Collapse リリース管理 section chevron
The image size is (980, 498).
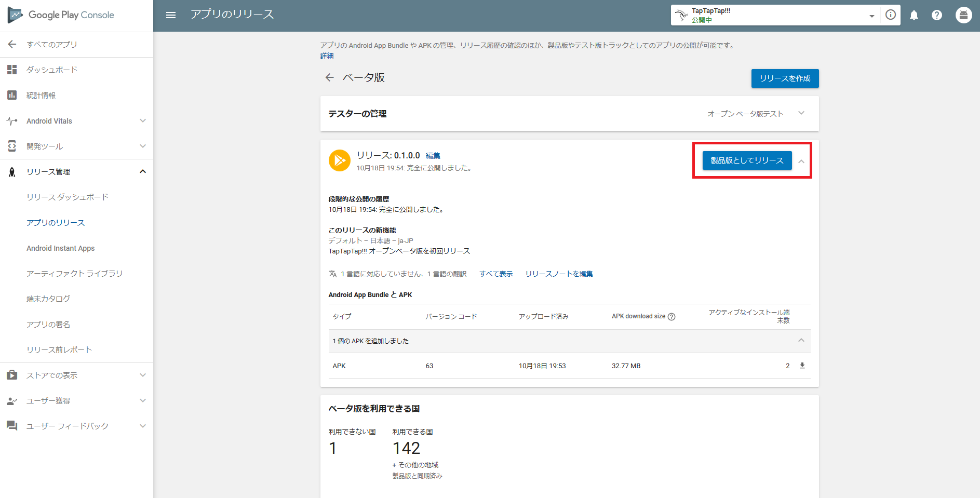tap(143, 172)
